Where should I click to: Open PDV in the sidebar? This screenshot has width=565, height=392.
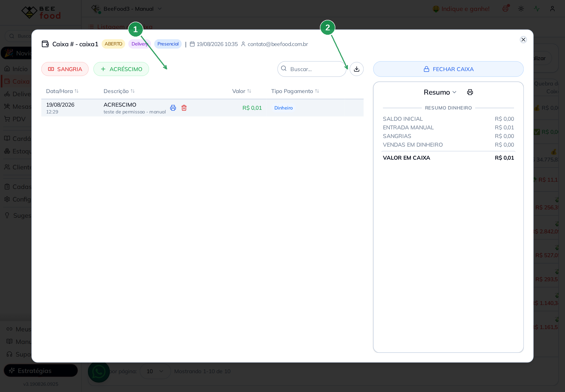point(15,119)
